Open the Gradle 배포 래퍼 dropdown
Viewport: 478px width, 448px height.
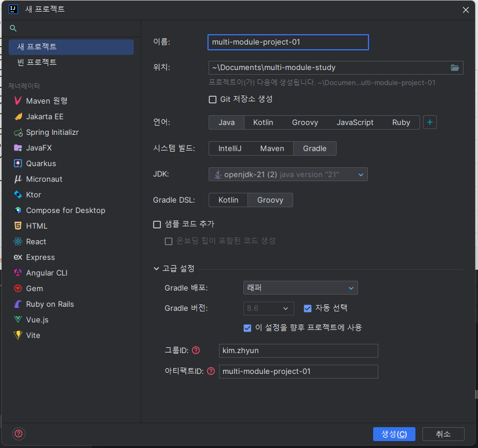tap(301, 288)
